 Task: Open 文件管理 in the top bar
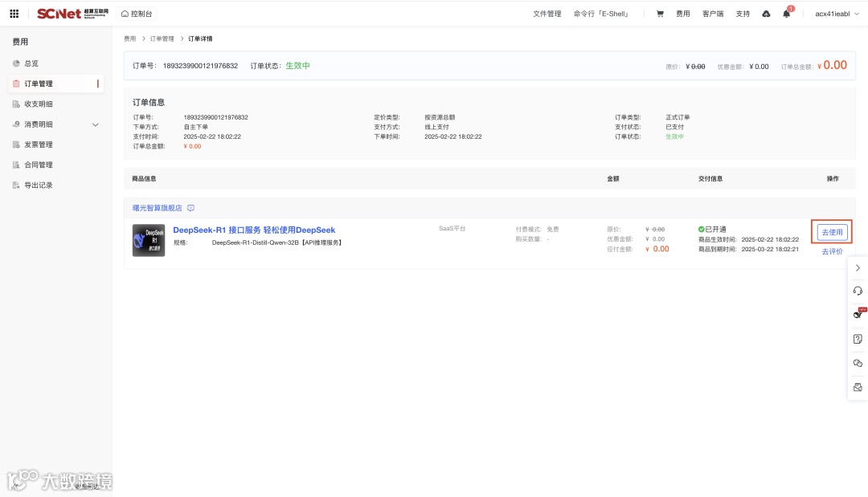tap(547, 14)
